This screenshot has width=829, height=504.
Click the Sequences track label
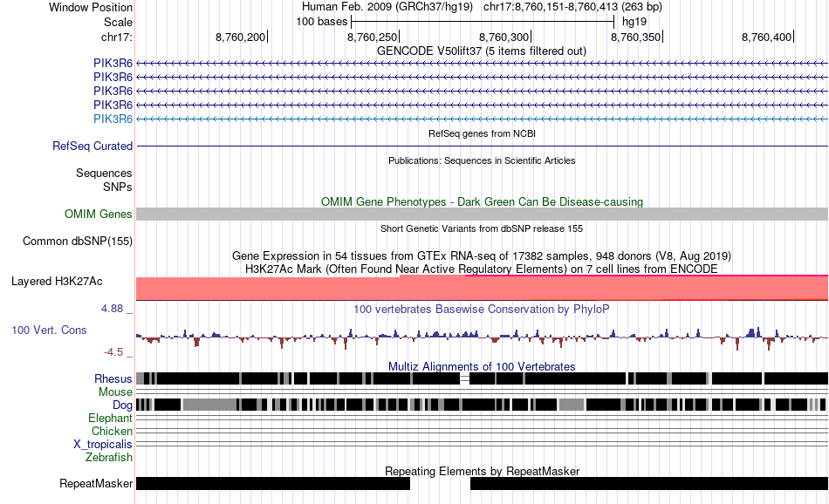point(104,174)
